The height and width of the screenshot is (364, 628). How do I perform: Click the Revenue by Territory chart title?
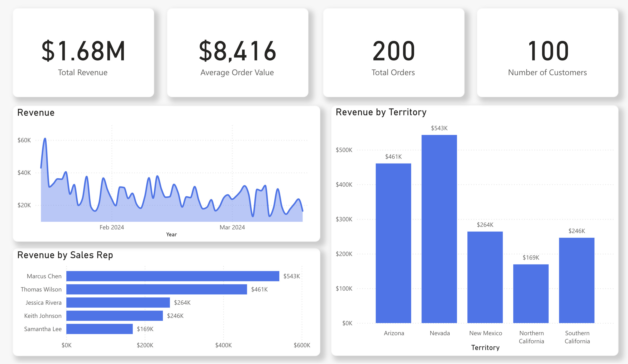click(381, 112)
